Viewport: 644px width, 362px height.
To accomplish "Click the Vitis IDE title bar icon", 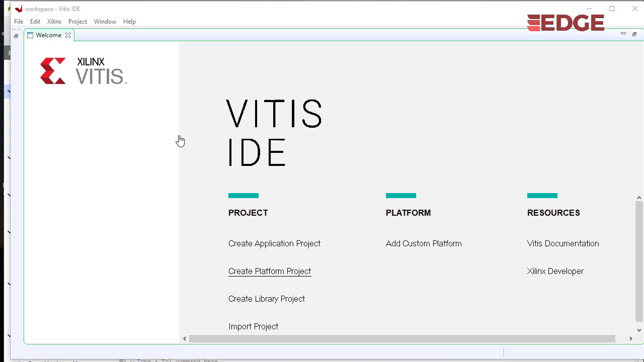I will tap(19, 9).
